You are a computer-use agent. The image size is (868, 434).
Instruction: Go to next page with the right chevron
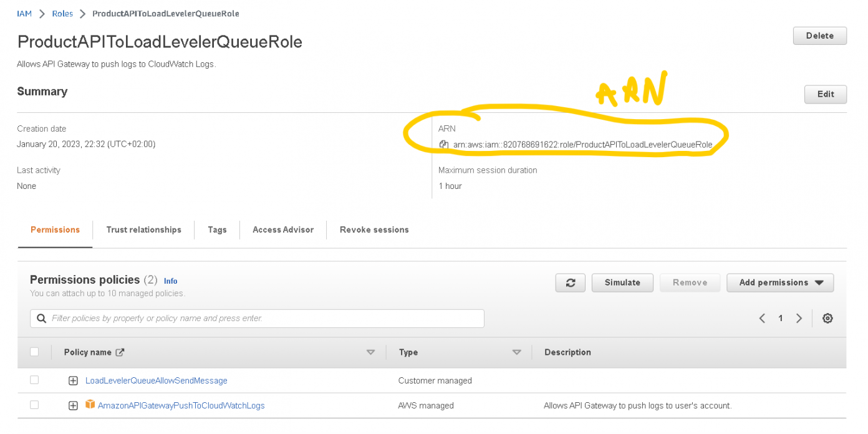tap(799, 318)
